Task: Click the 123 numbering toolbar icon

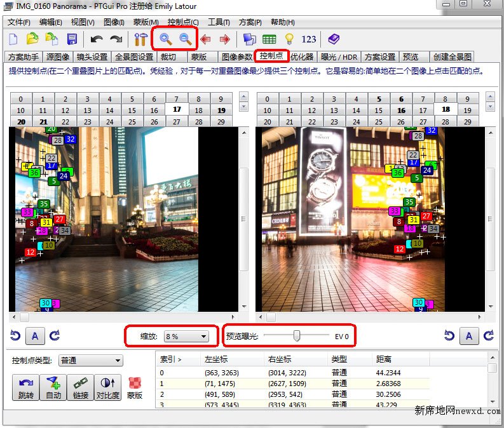Action: (x=309, y=39)
